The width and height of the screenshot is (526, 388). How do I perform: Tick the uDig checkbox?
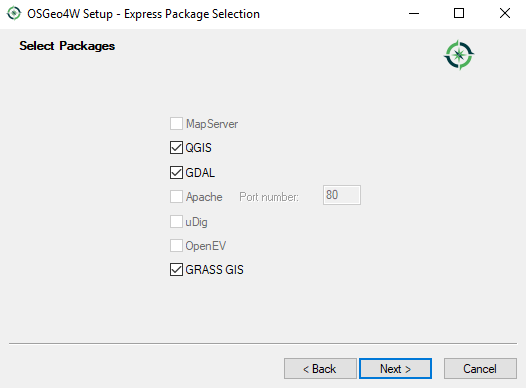(x=176, y=222)
